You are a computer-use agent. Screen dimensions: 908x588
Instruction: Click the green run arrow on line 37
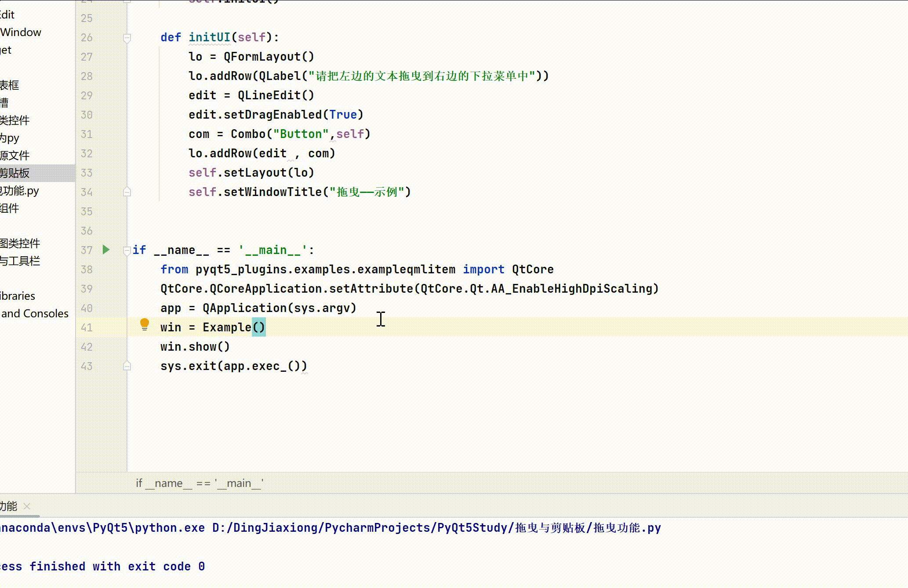point(106,250)
